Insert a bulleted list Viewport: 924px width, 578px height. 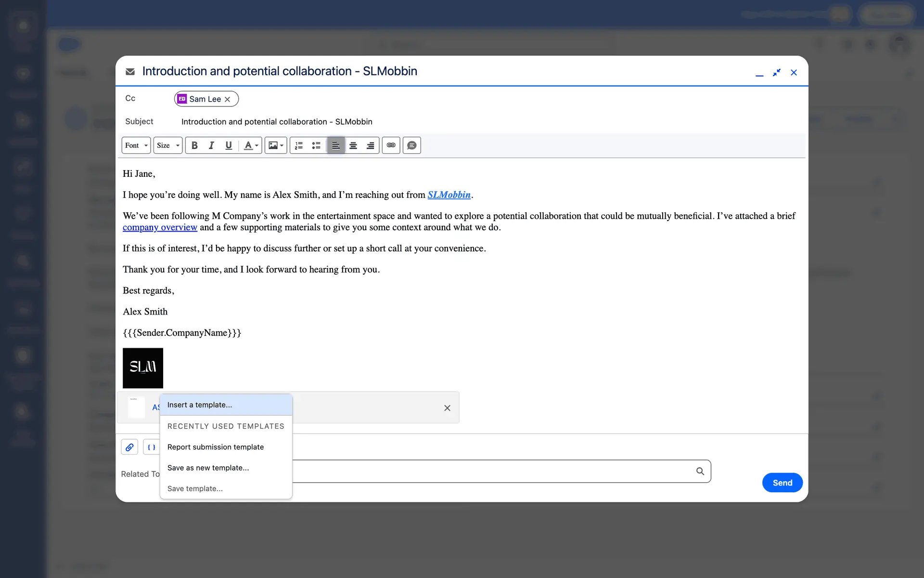tap(316, 145)
